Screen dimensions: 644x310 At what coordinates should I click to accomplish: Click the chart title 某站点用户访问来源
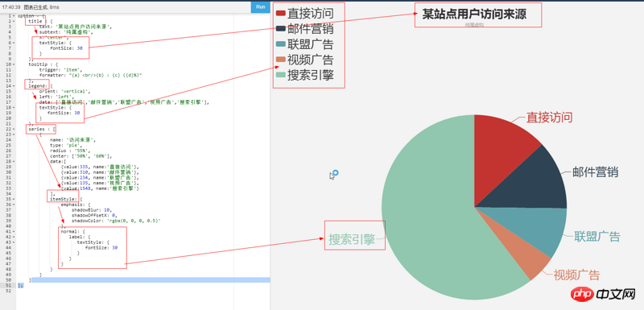click(474, 14)
